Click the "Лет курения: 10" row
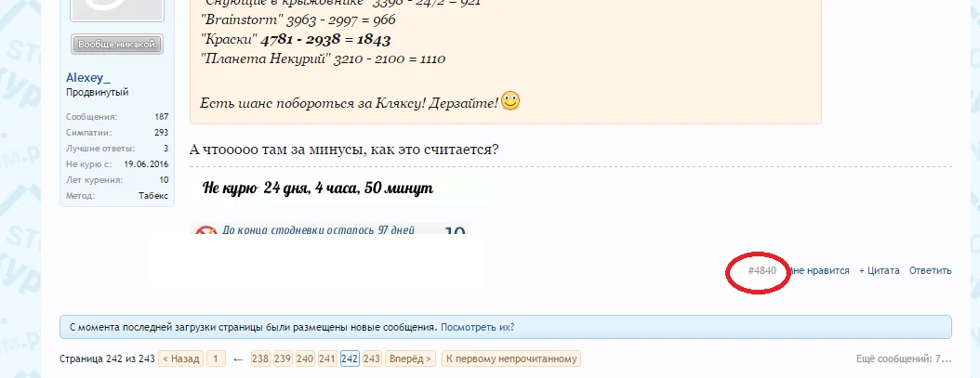 pos(117,180)
